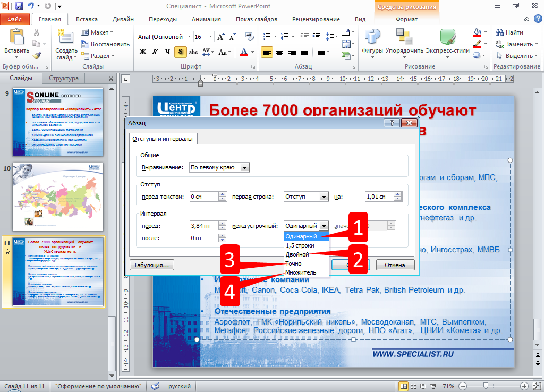
Task: Toggle italic formatting in ribbon
Action: [155, 52]
